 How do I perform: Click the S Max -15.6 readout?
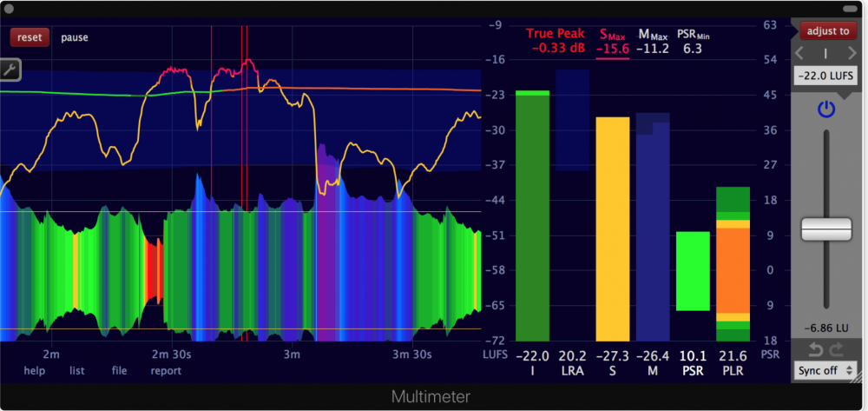pos(613,42)
